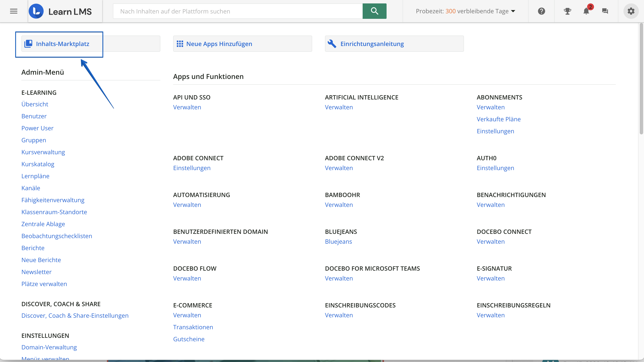The width and height of the screenshot is (644, 362).
Task: Open Plätze verwalten link
Action: point(44,284)
